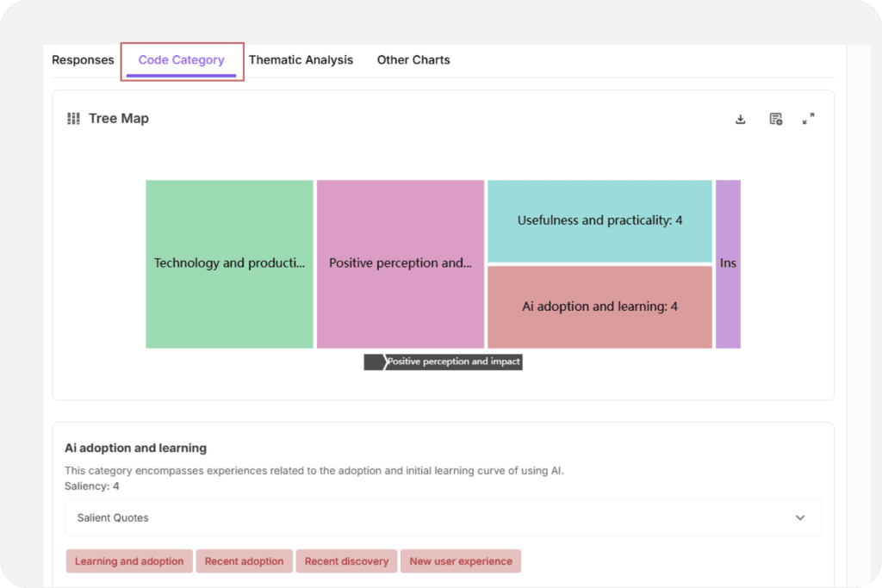Click the Ai adoption and learning heading
The image size is (882, 588).
click(135, 448)
